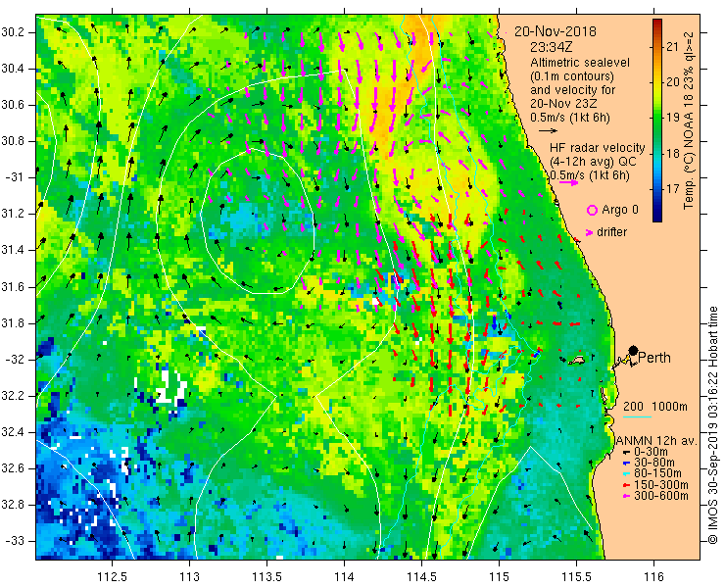Click the red 150-300m legend marker
Image resolution: width=725 pixels, height=588 pixels.
(x=626, y=485)
